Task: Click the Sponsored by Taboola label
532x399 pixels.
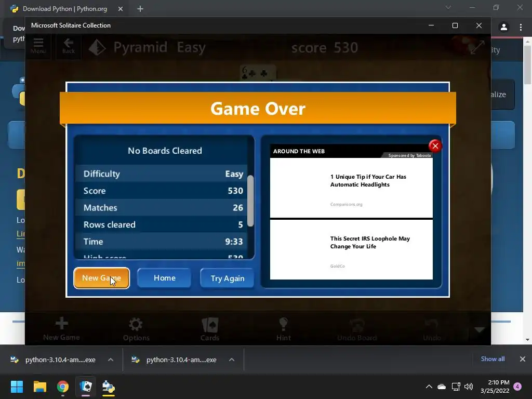Action: point(409,155)
